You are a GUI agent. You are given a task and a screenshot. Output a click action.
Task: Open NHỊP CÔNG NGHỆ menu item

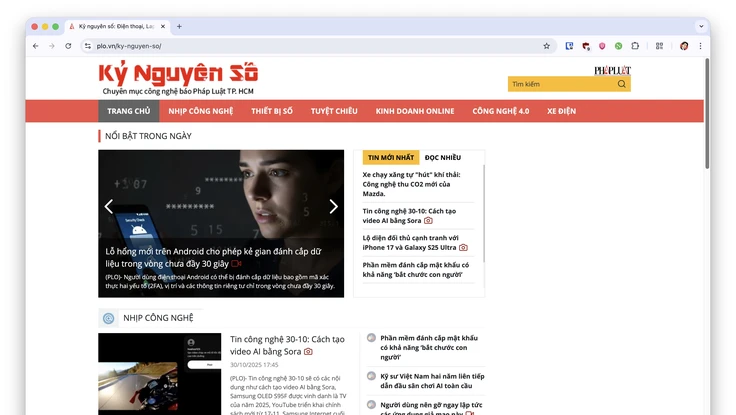[x=200, y=111]
